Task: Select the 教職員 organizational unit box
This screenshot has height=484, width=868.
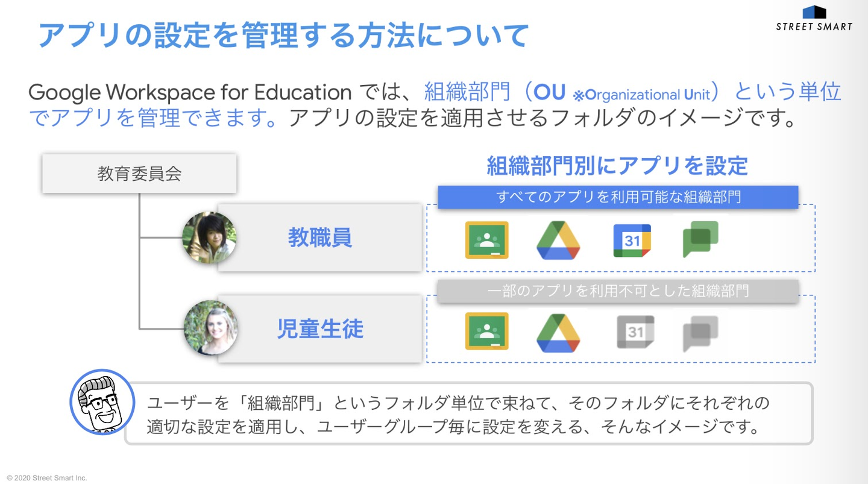Action: (320, 238)
